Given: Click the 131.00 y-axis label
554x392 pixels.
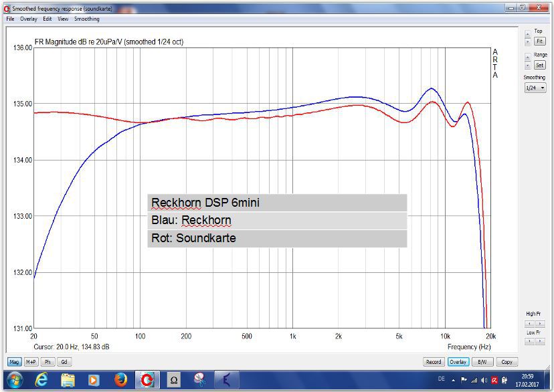Looking at the screenshot, I should [23, 328].
